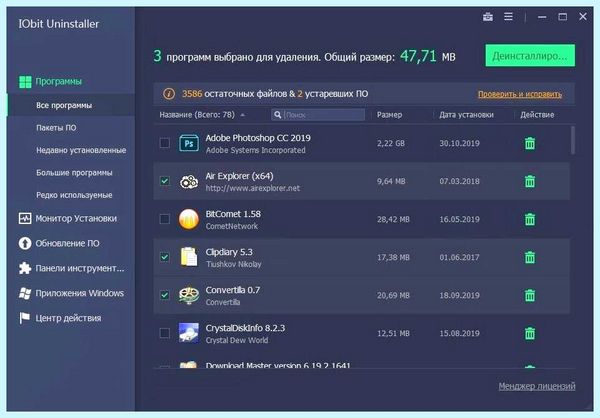Select Все программы in sidebar
The width and height of the screenshot is (600, 418).
(71, 105)
